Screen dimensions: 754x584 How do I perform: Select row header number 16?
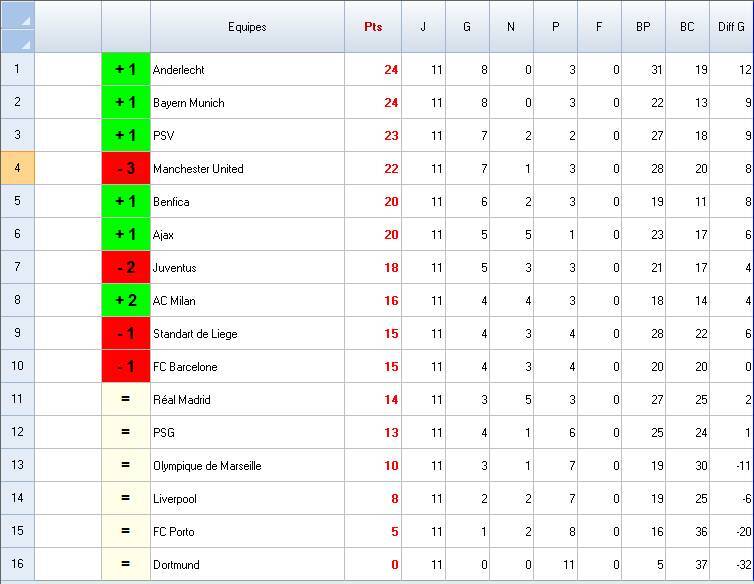pyautogui.click(x=17, y=564)
